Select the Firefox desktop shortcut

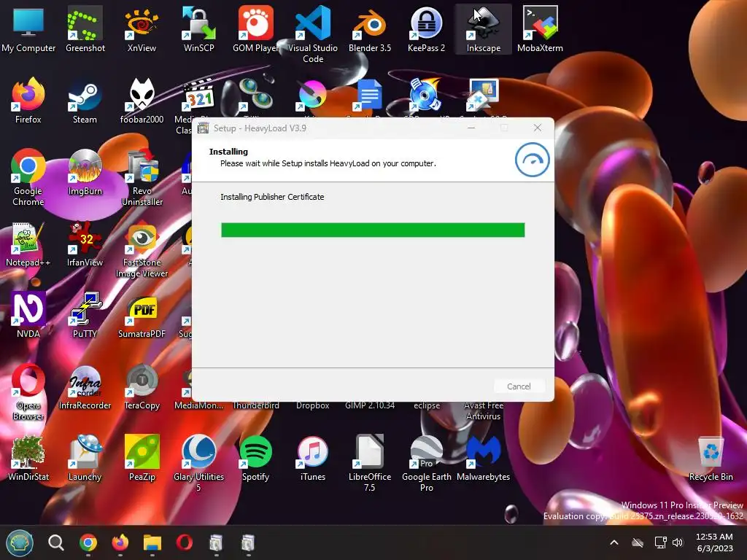(x=28, y=101)
